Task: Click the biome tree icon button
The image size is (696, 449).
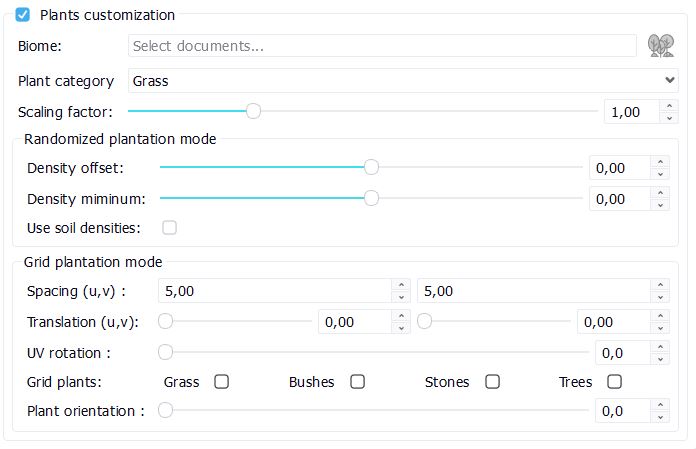Action: (x=660, y=45)
